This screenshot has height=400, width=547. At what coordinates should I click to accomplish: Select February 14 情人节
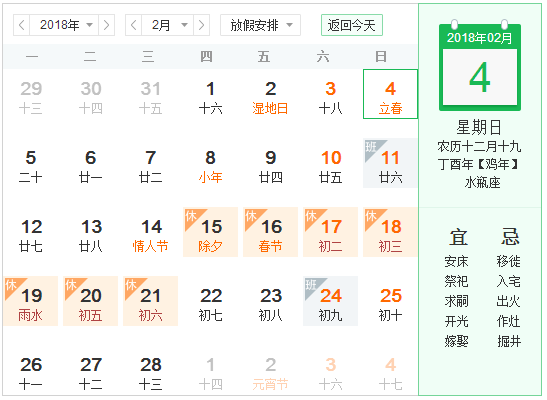(x=151, y=232)
